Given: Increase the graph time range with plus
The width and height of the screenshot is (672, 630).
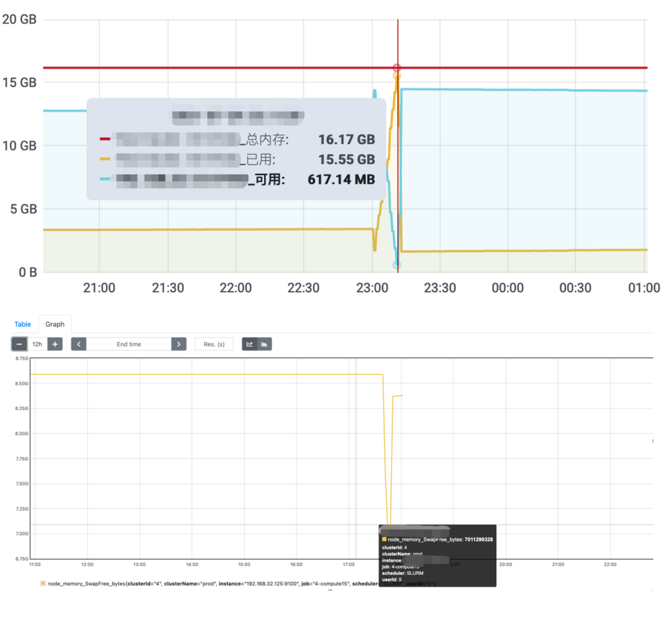Looking at the screenshot, I should (x=55, y=344).
